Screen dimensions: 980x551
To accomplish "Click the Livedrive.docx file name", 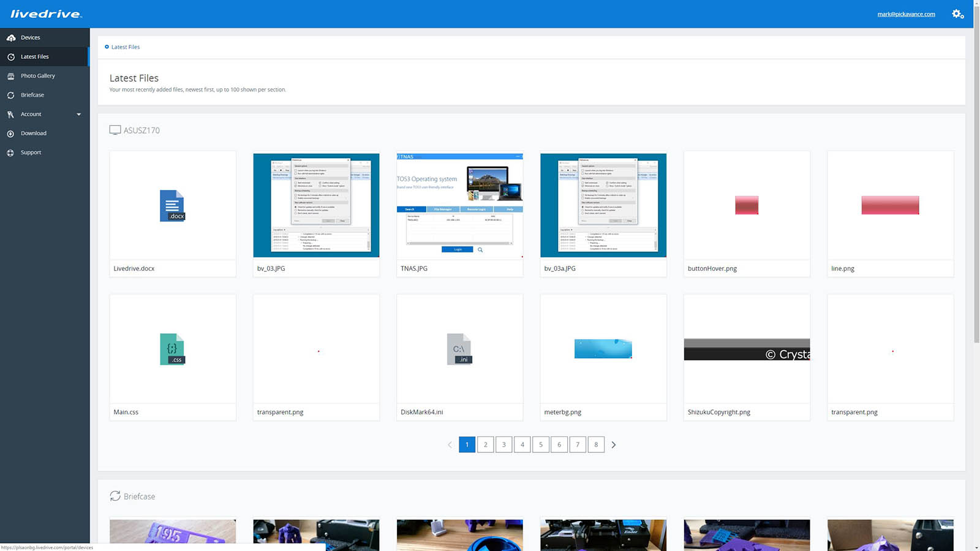I will click(x=134, y=268).
